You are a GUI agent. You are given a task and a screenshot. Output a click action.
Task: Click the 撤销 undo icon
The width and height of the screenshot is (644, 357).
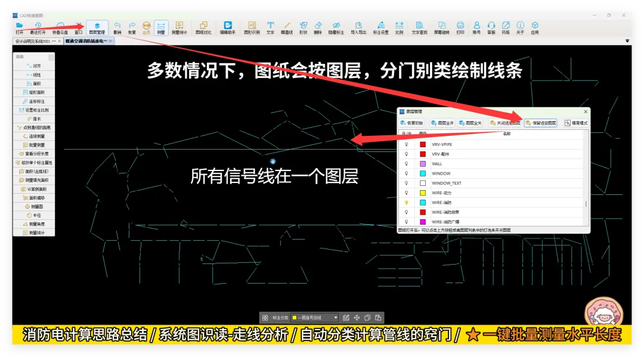pos(117,28)
